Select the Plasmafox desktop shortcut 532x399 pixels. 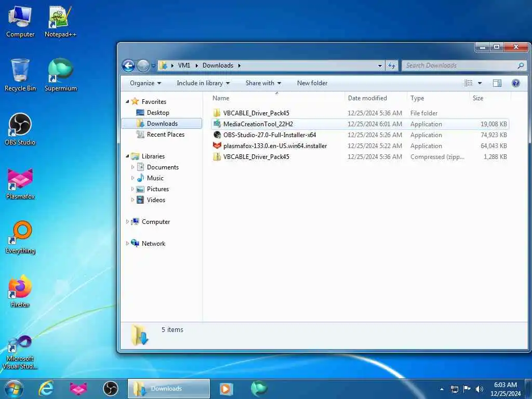tap(20, 183)
